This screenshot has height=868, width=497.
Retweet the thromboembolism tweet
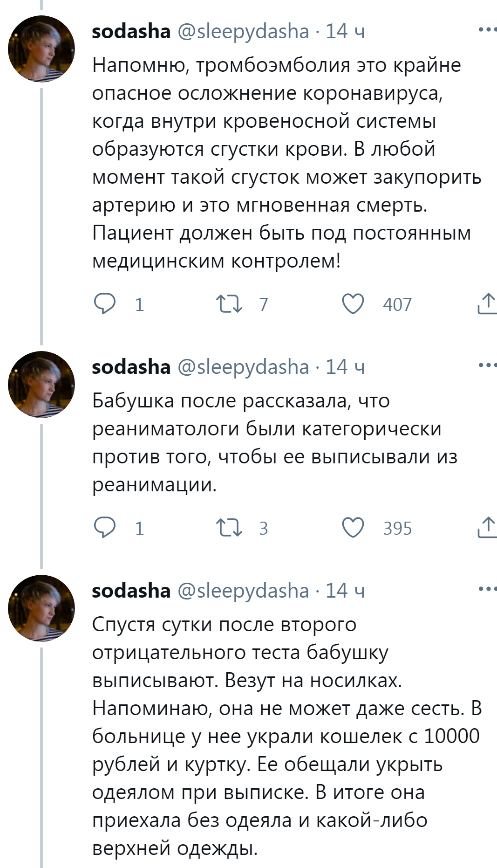click(x=229, y=304)
